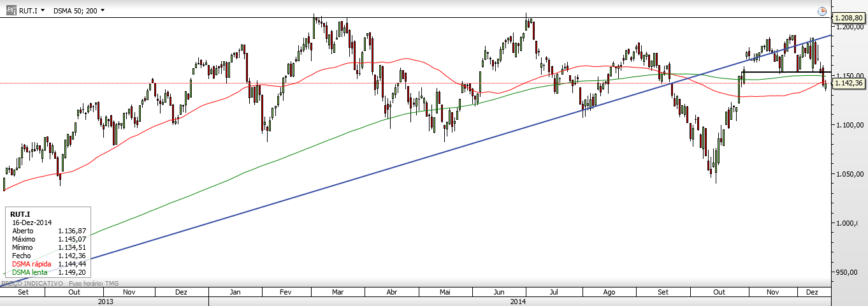Image resolution: width=868 pixels, height=306 pixels.
Task: Click the 1.050,00 axis label
Action: (851, 174)
